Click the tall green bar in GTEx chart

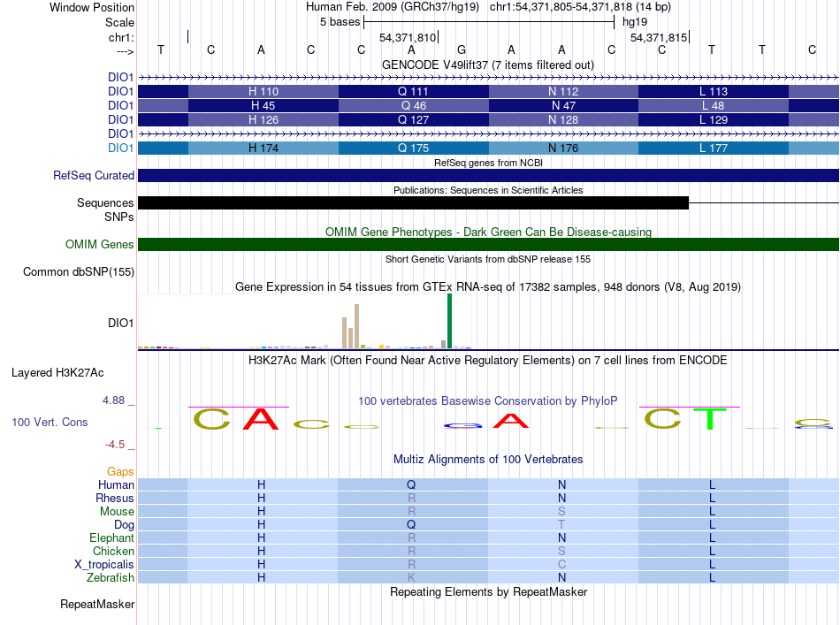[x=449, y=321]
